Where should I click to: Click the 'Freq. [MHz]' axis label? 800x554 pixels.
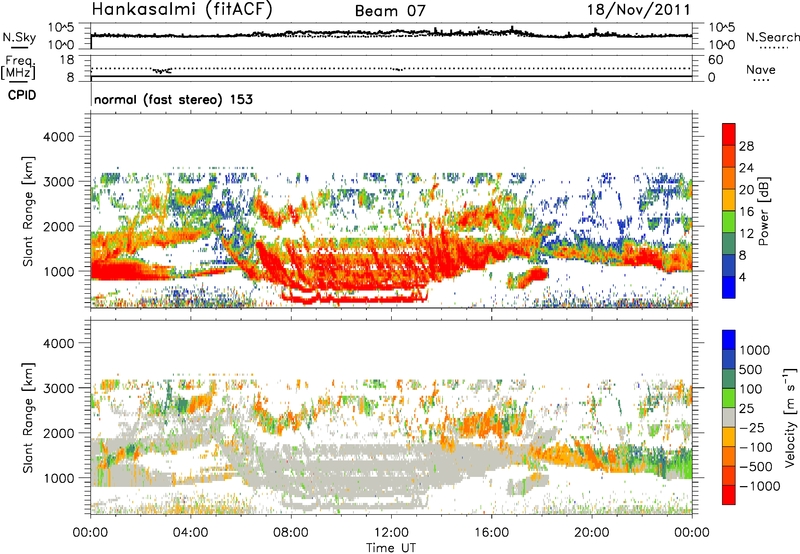point(18,67)
